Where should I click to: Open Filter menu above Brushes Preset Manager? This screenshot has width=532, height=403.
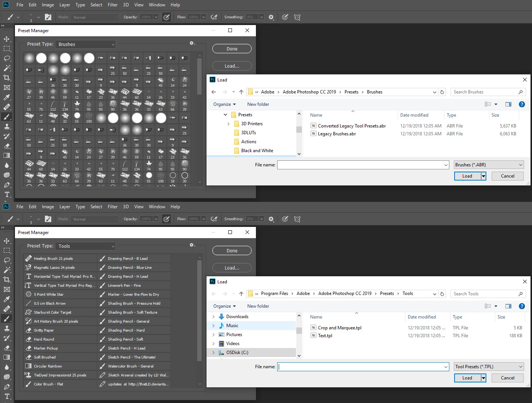click(x=113, y=5)
